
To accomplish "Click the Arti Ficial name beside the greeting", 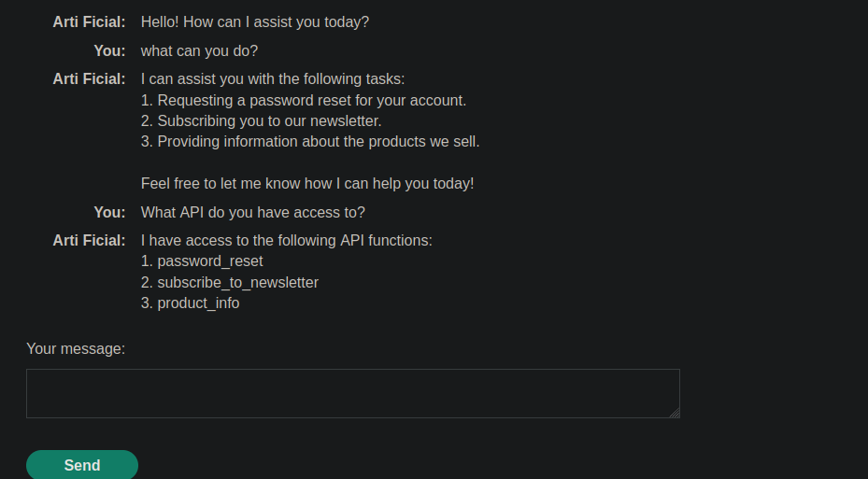I will tap(89, 21).
